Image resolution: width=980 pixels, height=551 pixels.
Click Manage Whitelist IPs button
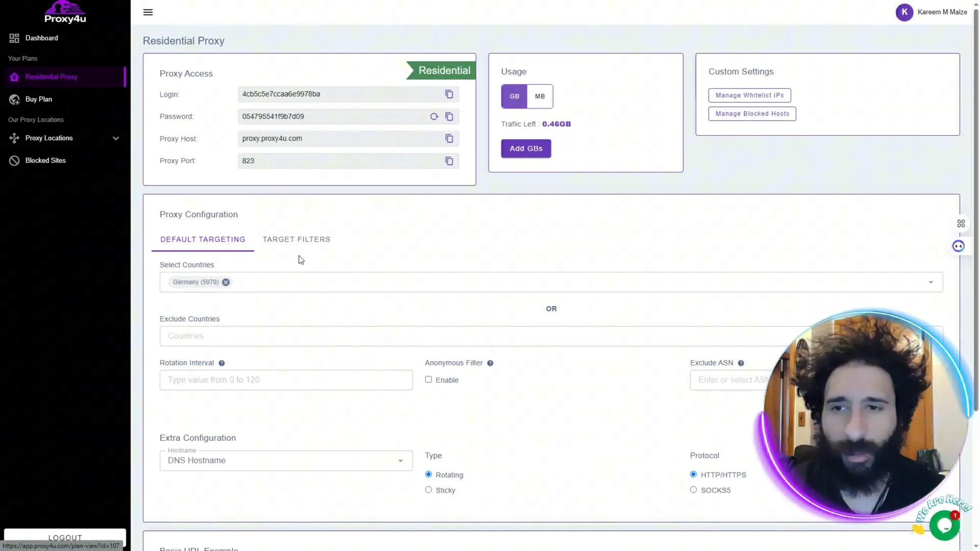coord(749,95)
